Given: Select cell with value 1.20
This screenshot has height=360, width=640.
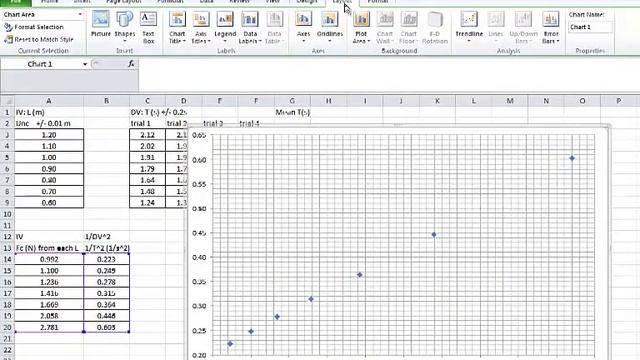Looking at the screenshot, I should [x=49, y=135].
